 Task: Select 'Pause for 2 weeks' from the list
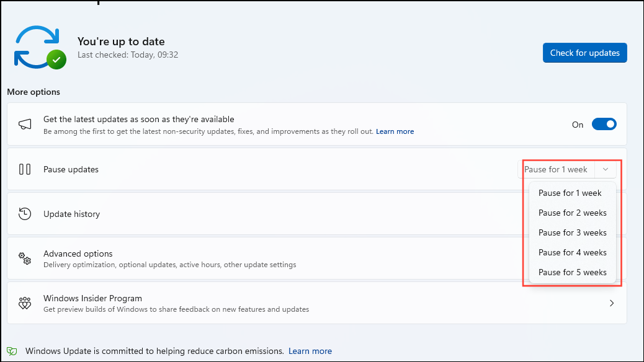[x=572, y=213]
